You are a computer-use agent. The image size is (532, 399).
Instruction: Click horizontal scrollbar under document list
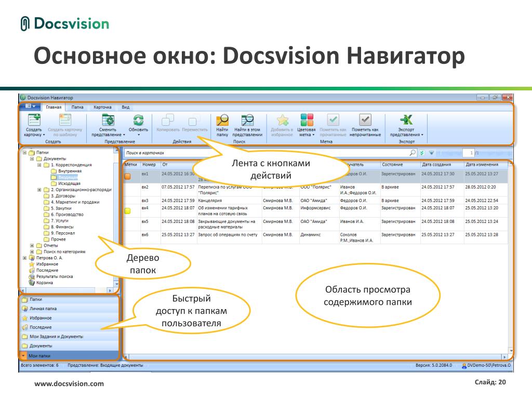click(315, 357)
